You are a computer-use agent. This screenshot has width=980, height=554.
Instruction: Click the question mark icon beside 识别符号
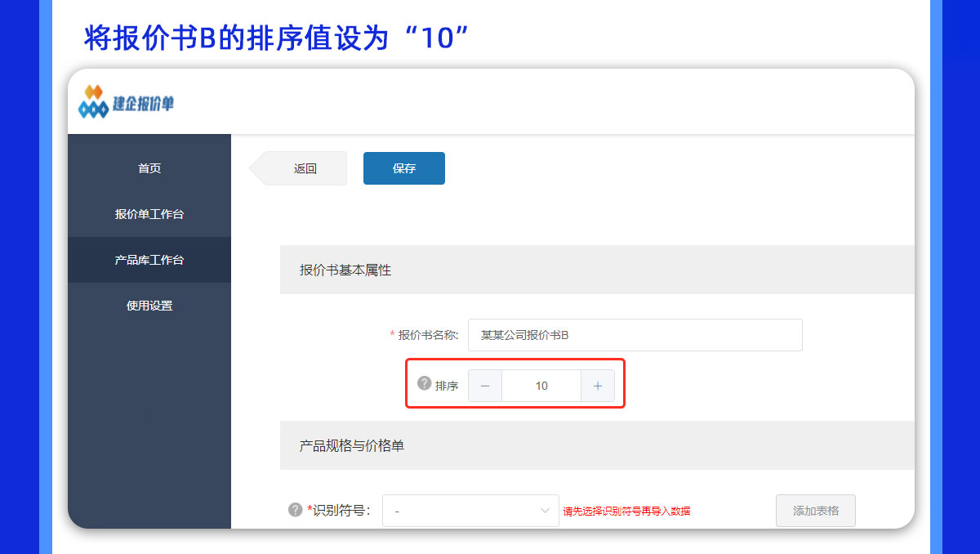pyautogui.click(x=296, y=509)
